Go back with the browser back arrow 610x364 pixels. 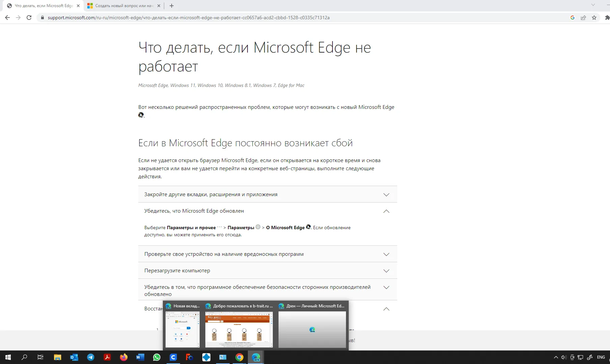coord(7,18)
